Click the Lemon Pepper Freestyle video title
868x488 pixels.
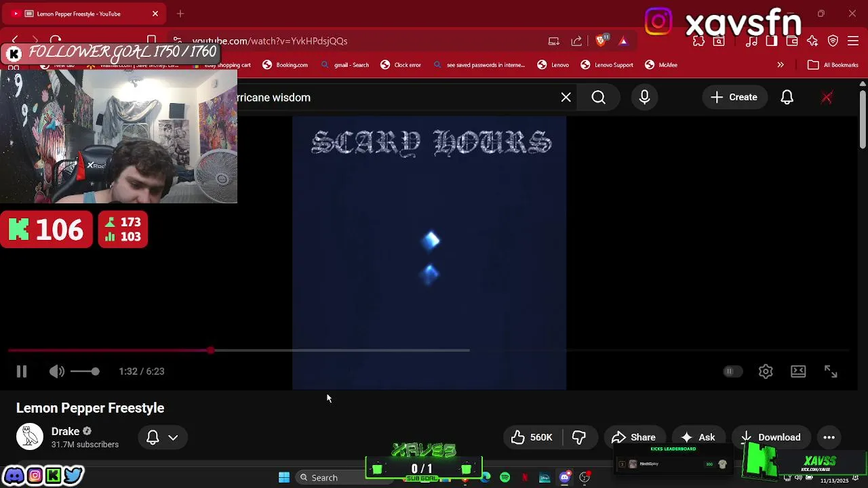coord(90,408)
